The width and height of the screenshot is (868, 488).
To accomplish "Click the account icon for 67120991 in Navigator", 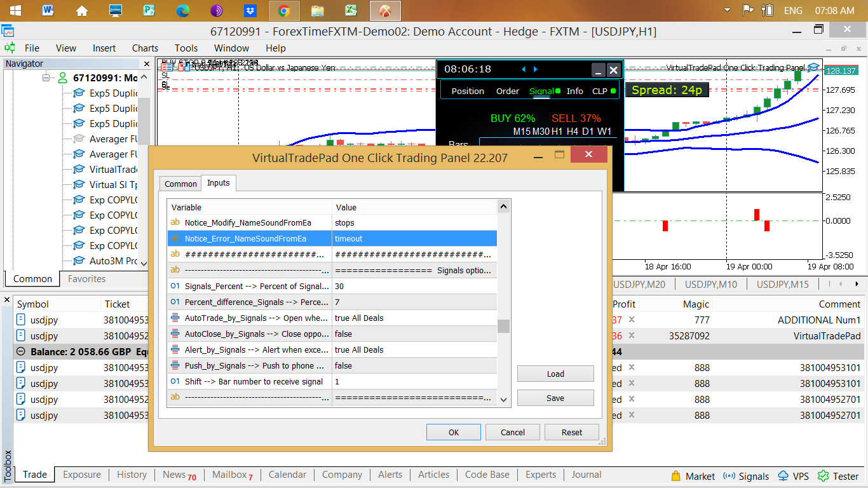I will (x=62, y=78).
